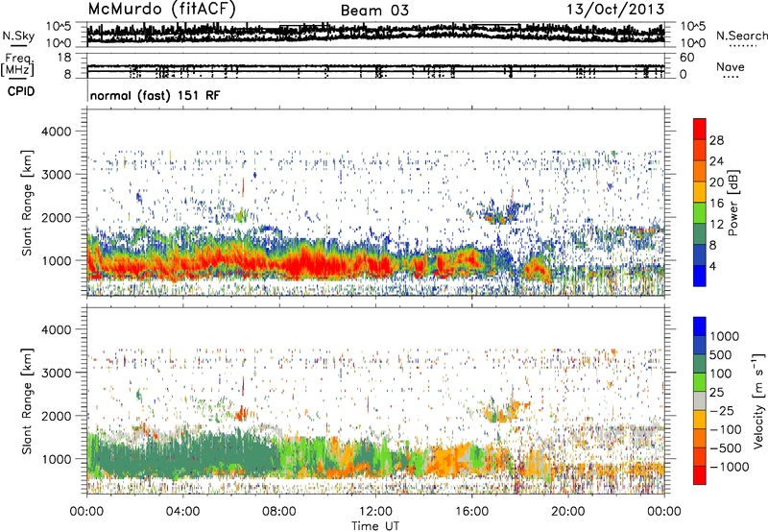Viewport: 768px width, 532px height.
Task: Click the McMurdo (fitACF) title
Action: (x=162, y=10)
